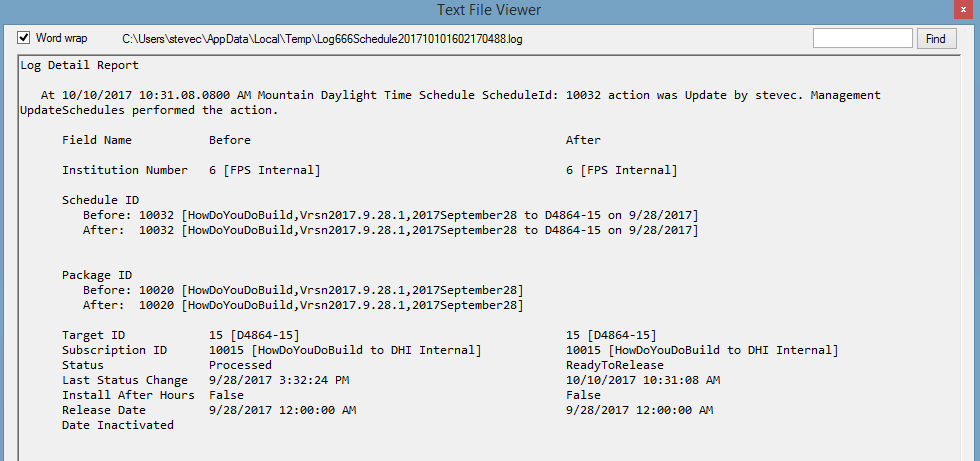
Task: Click the Text File Viewer title bar
Action: tap(488, 10)
